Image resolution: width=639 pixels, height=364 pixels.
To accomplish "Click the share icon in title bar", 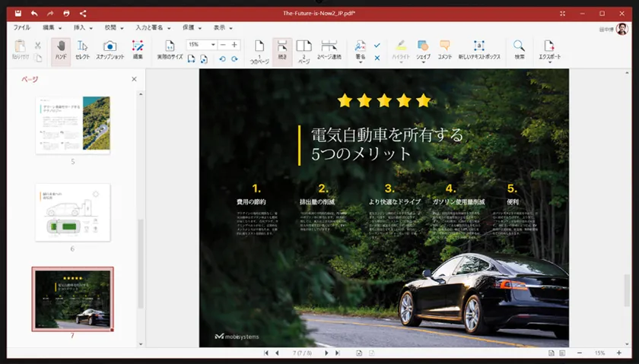I will [83, 13].
